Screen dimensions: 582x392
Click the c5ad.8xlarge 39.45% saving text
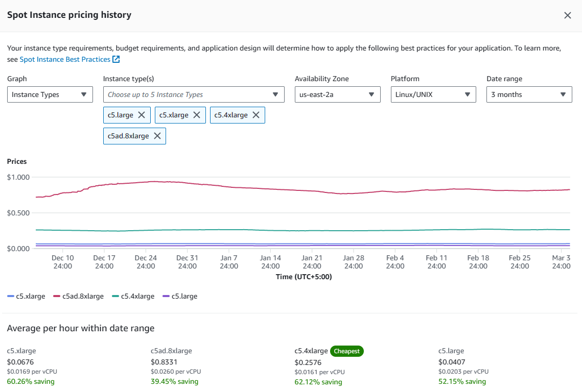tap(174, 381)
